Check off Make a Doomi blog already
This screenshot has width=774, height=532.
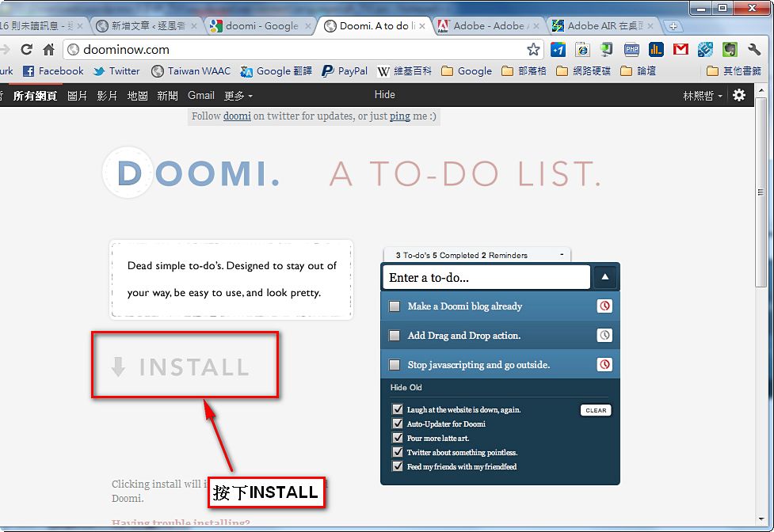395,306
